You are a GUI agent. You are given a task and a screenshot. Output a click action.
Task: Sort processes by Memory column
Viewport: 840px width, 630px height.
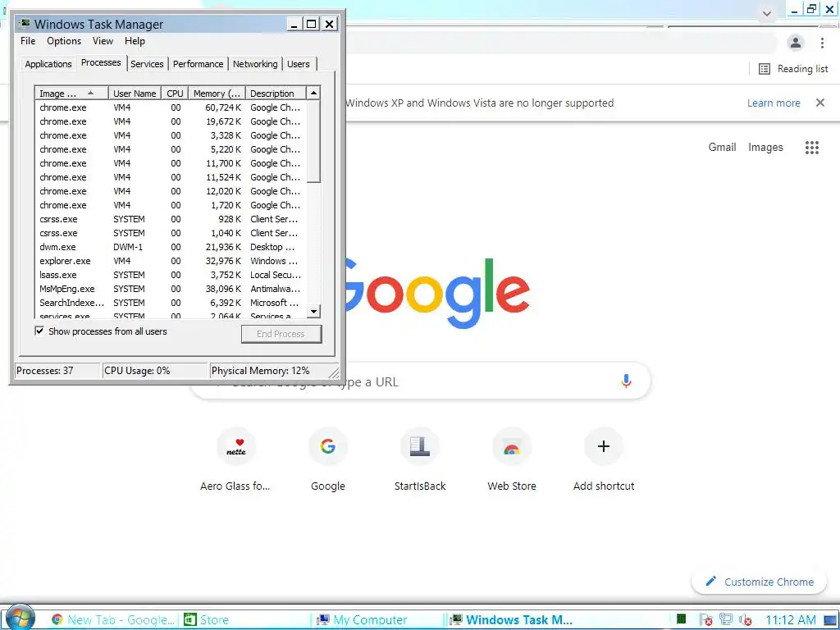pos(217,94)
